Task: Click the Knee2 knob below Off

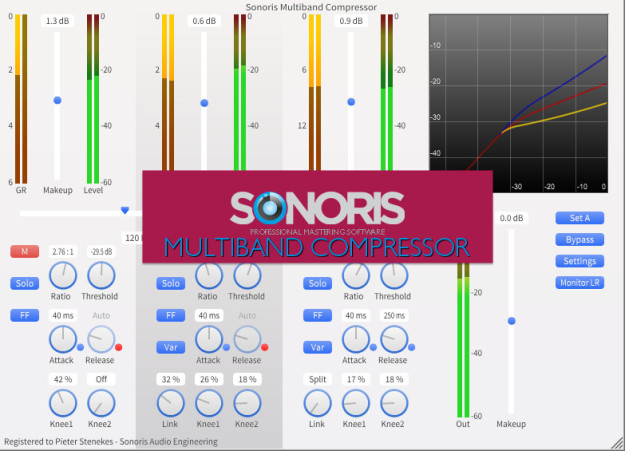Action: tap(101, 403)
